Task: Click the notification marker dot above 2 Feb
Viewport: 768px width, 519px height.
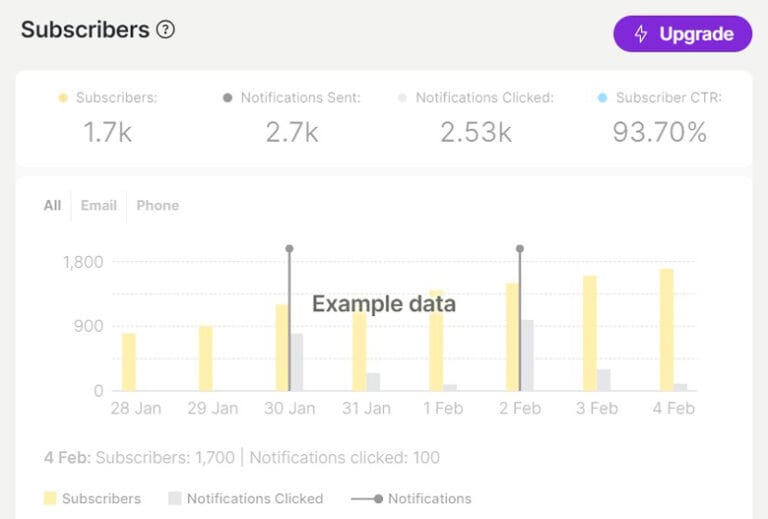Action: 520,248
